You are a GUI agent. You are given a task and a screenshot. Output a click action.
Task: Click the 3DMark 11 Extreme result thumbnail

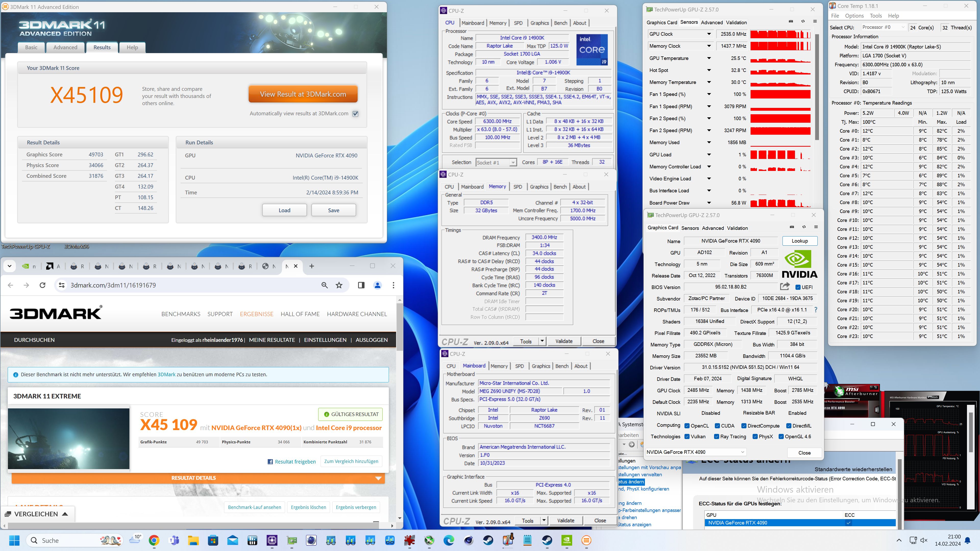click(x=68, y=439)
